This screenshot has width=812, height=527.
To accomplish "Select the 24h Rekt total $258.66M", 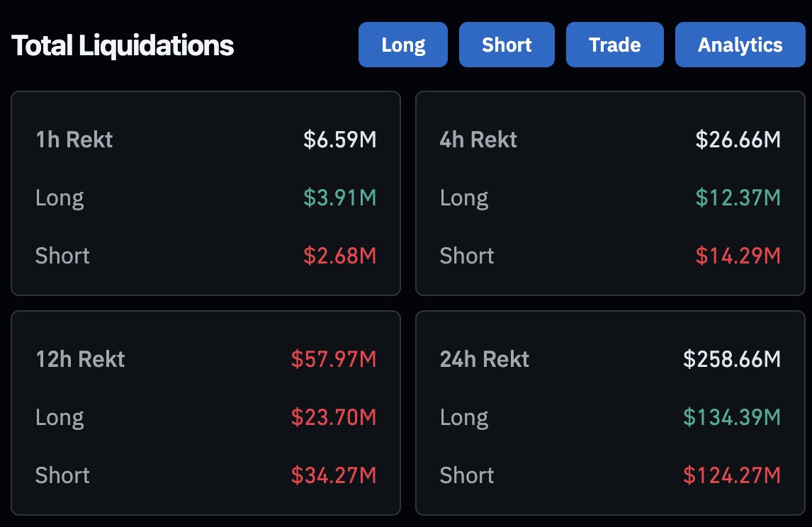I will tap(732, 359).
